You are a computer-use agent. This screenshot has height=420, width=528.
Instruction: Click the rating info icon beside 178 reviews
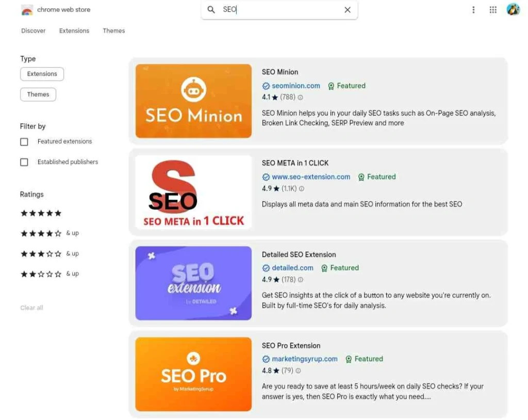coord(301,280)
